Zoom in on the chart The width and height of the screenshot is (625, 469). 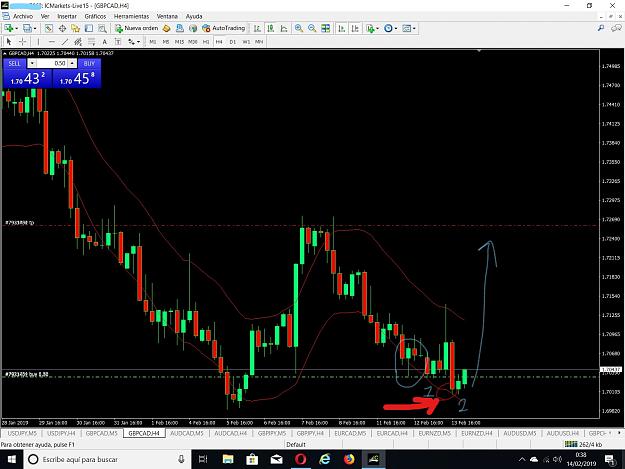tap(299, 28)
